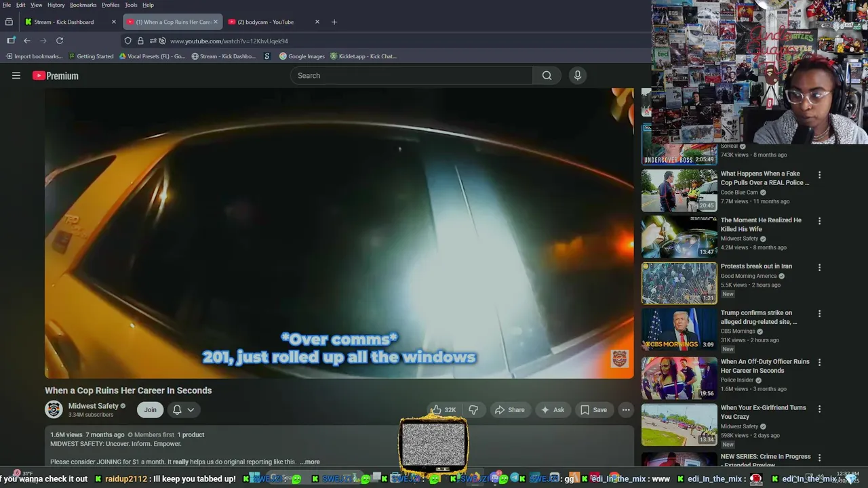Open the Firefox tab overview icon
This screenshot has height=488, width=868.
tap(9, 22)
